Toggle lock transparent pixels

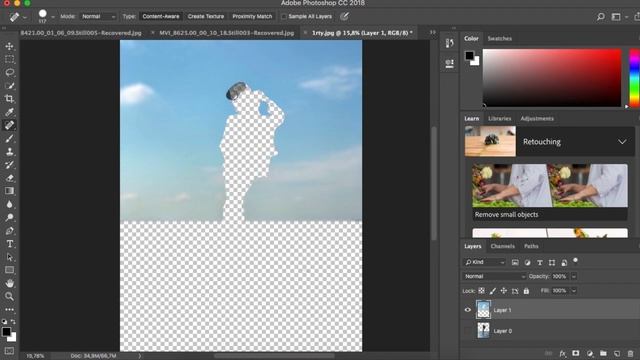(x=482, y=291)
